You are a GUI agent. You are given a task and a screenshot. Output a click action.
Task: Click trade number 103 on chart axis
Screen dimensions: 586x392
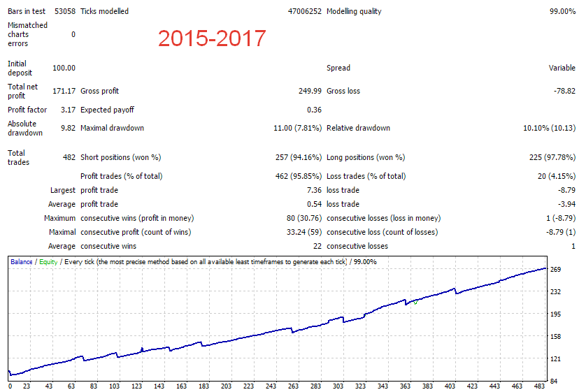tap(115, 386)
